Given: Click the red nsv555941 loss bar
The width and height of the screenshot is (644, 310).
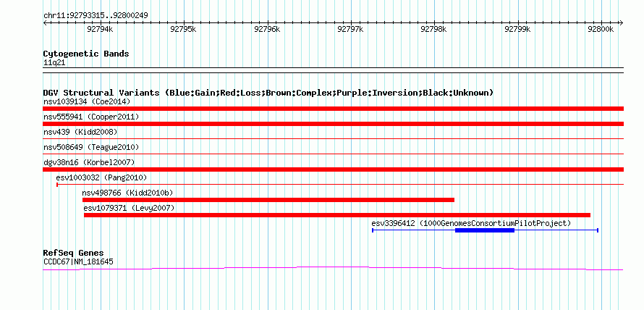Looking at the screenshot, I should point(333,124).
